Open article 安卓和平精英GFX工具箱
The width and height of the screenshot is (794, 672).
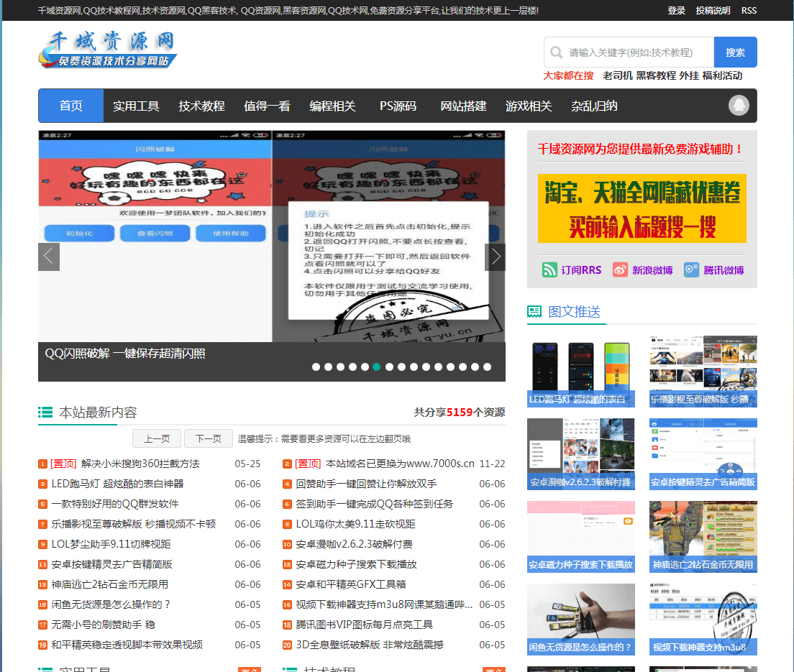click(x=351, y=584)
